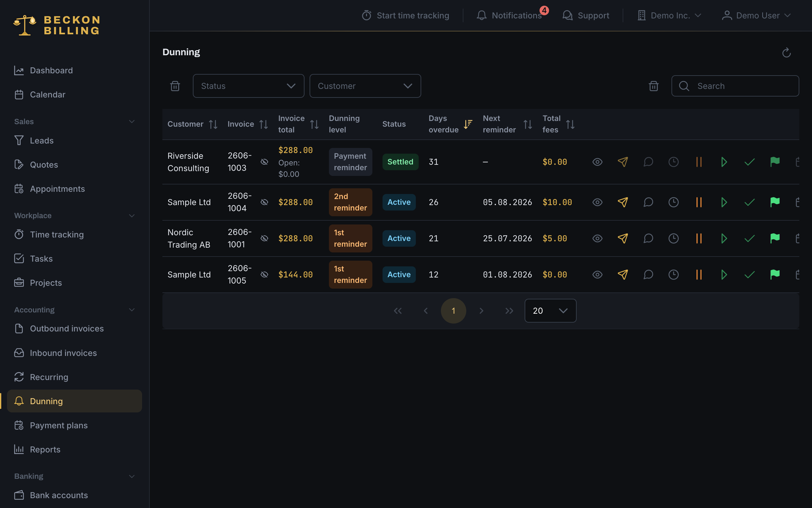This screenshot has width=812, height=508.
Task: Open Dashboard in the sidebar
Action: [x=75, y=70]
